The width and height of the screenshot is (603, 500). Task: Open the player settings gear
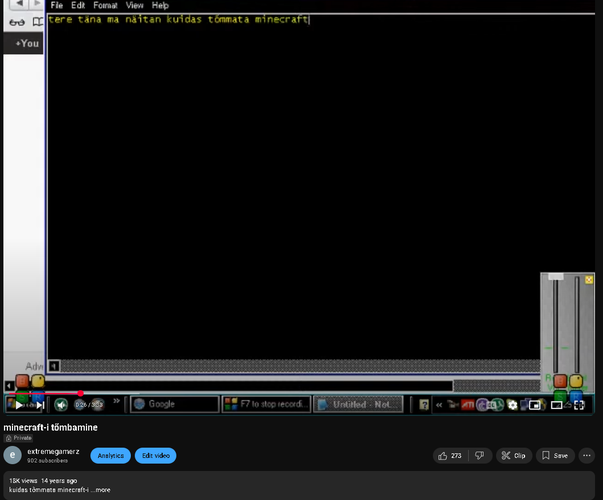pyautogui.click(x=512, y=405)
